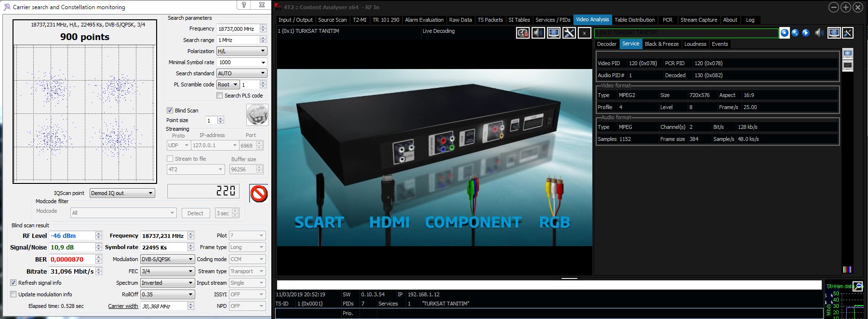The width and height of the screenshot is (868, 319).
Task: Toggle speaker icon in right analysis toolbar
Action: (819, 33)
